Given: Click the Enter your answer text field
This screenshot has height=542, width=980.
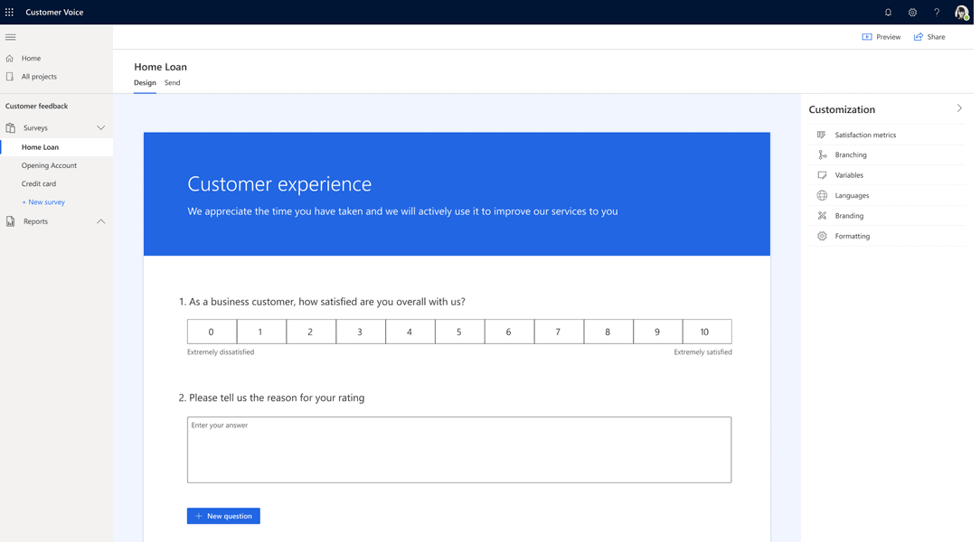Looking at the screenshot, I should 458,448.
